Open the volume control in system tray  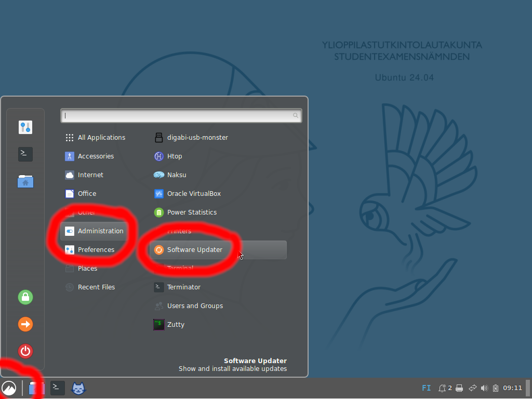pyautogui.click(x=484, y=388)
